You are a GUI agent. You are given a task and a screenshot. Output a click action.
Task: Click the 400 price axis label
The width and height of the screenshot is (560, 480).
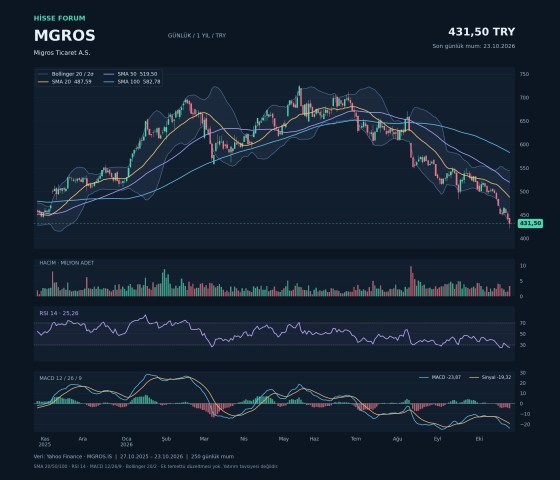pos(525,238)
